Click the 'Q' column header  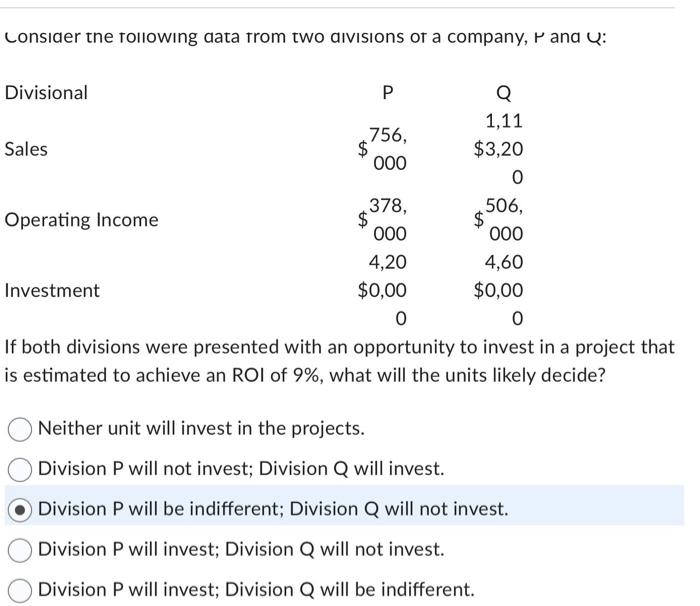pos(504,93)
